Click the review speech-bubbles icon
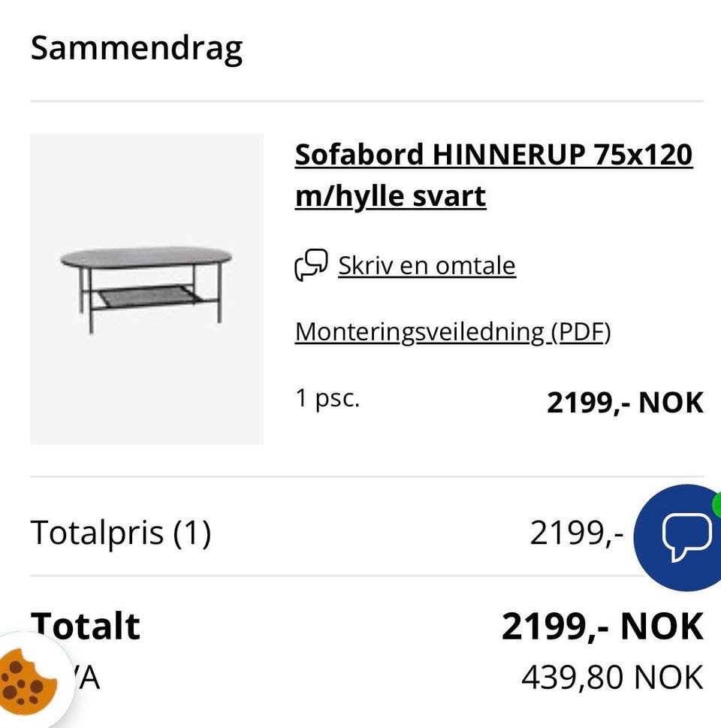Screen dimensions: 721x728 (x=311, y=264)
